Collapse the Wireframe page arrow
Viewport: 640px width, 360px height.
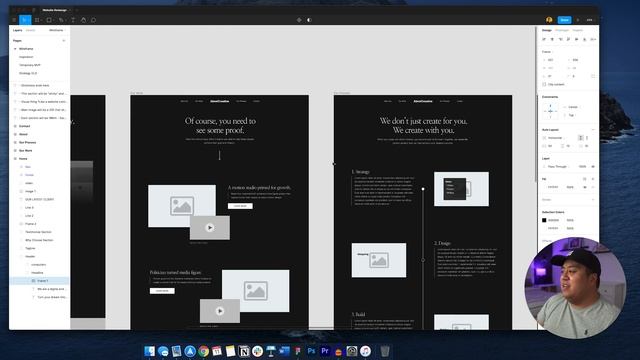pyautogui.click(x=15, y=49)
